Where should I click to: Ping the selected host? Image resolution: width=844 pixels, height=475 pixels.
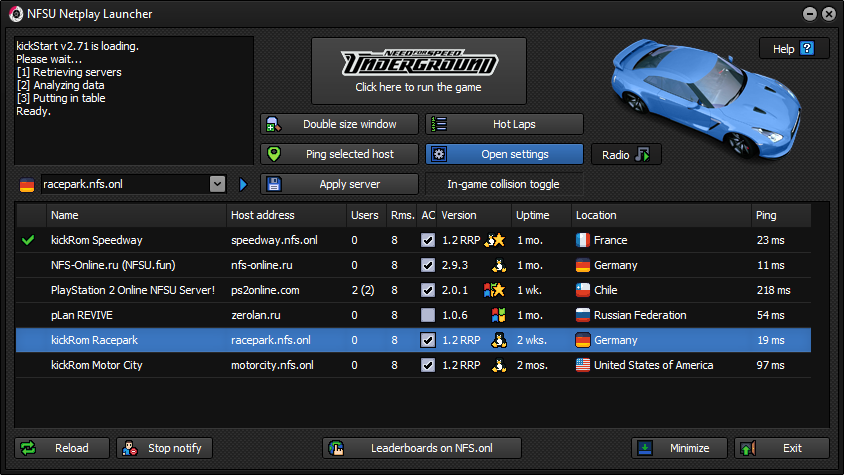coord(340,154)
